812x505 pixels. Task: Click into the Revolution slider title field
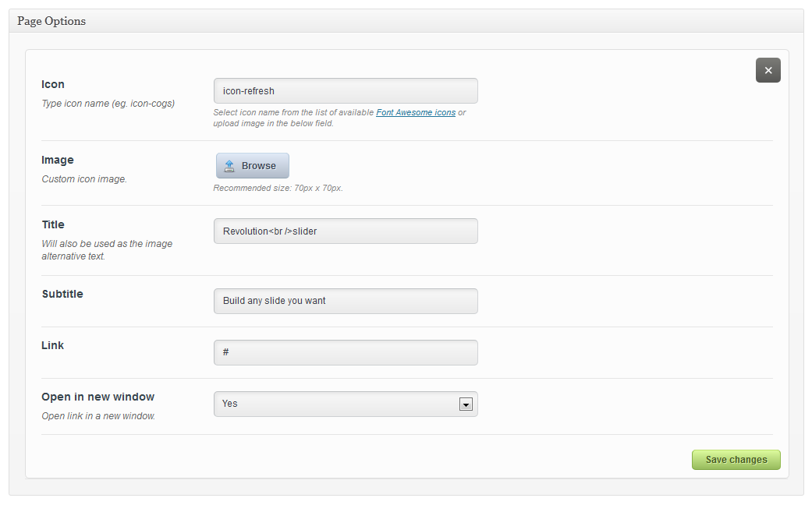(x=345, y=231)
